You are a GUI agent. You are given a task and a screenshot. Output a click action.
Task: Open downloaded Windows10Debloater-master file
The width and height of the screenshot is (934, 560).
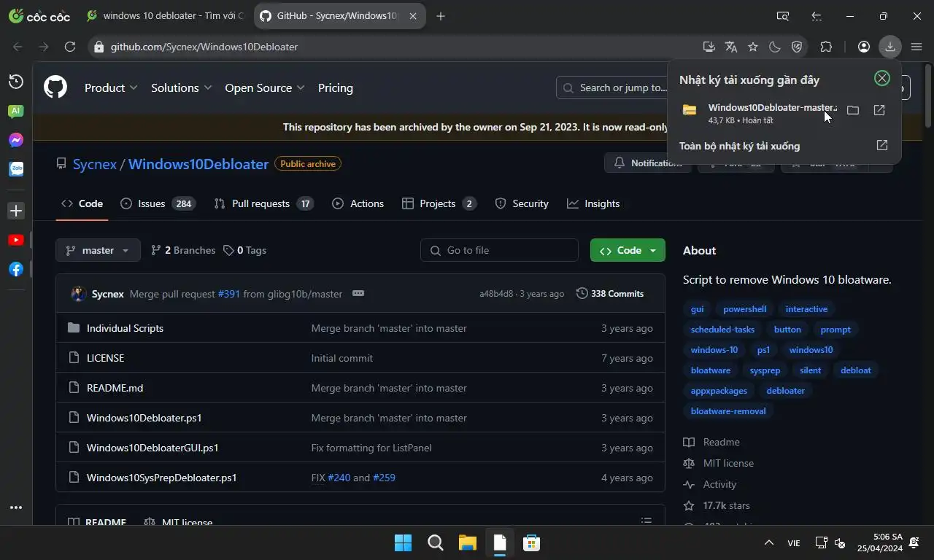coord(773,107)
